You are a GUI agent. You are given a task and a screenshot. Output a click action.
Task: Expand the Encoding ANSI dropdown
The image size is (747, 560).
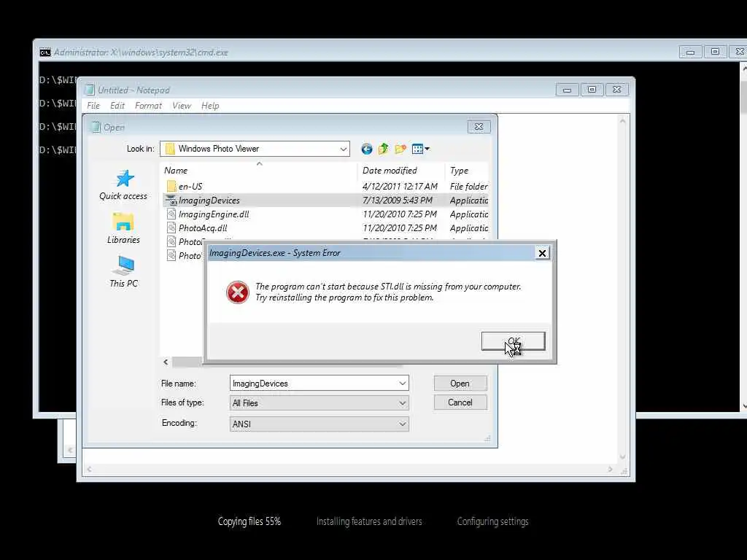coord(402,424)
